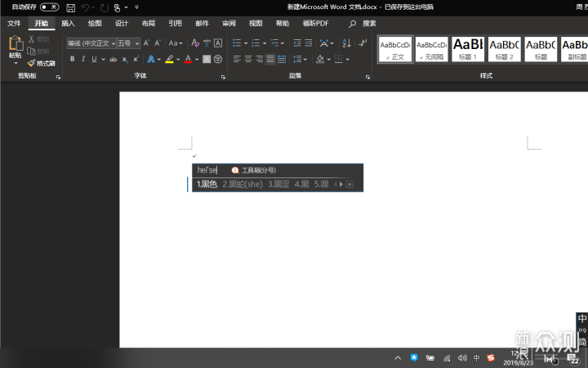
Task: Switch to the 福昕PDF tab
Action: 315,23
